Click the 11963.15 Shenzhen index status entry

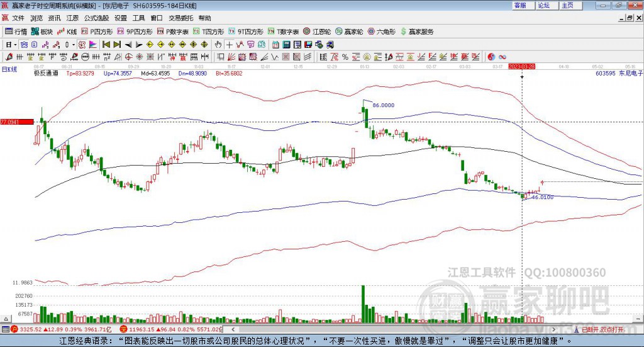[171, 330]
